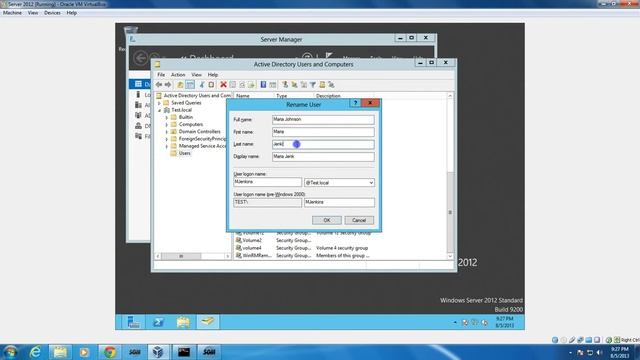
Task: Click the Windows Start orb
Action: [10, 352]
